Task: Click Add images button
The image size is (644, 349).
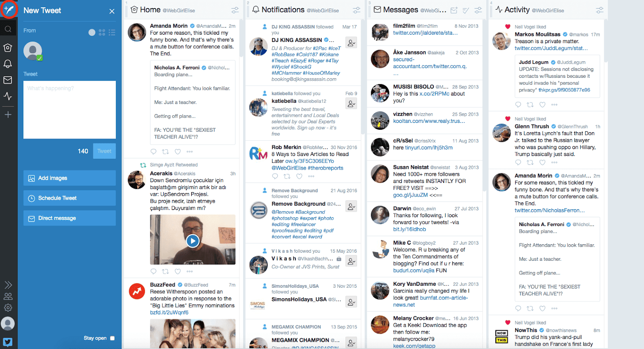Action: coord(70,178)
